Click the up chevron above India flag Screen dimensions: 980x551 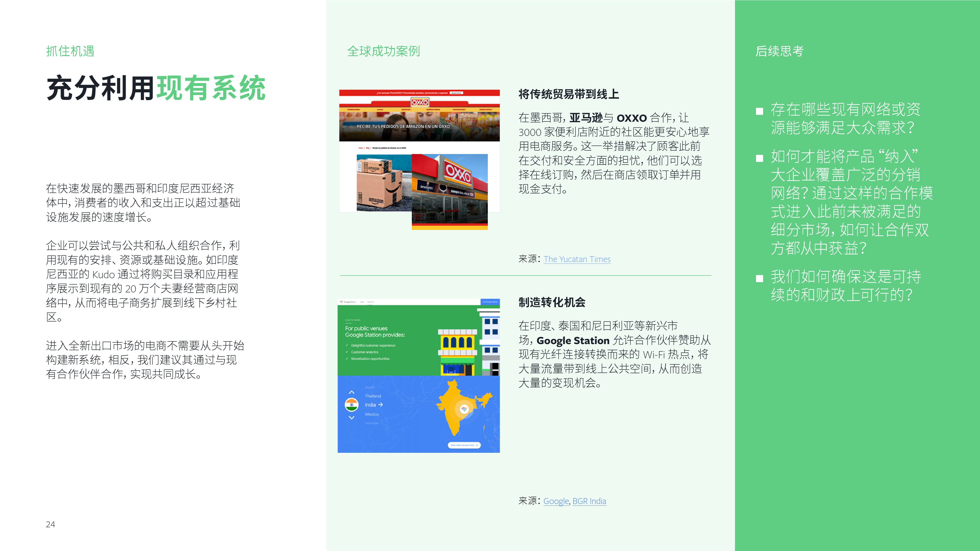click(x=352, y=392)
